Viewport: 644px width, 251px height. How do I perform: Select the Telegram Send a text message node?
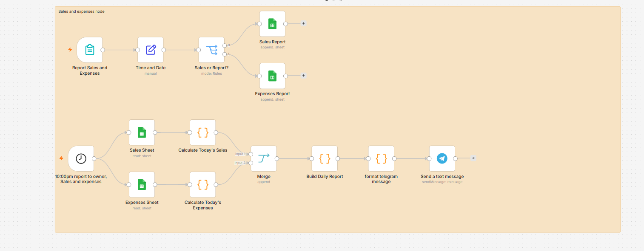point(442,158)
